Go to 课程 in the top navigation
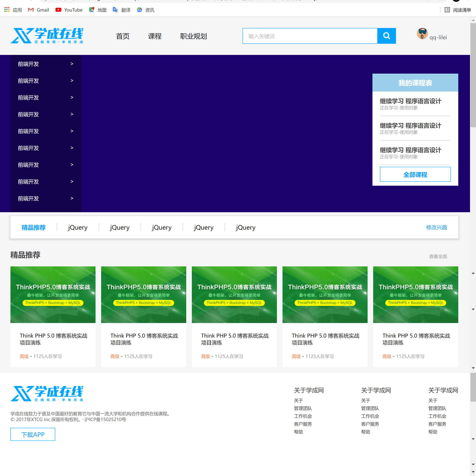The image size is (476, 476). [x=155, y=36]
